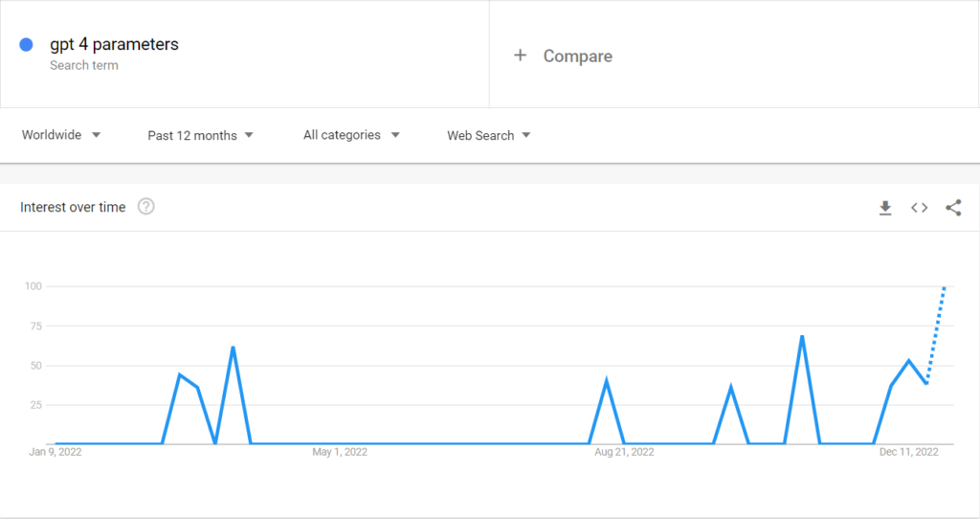
Task: Click the Search term subtitle text
Action: pos(84,65)
